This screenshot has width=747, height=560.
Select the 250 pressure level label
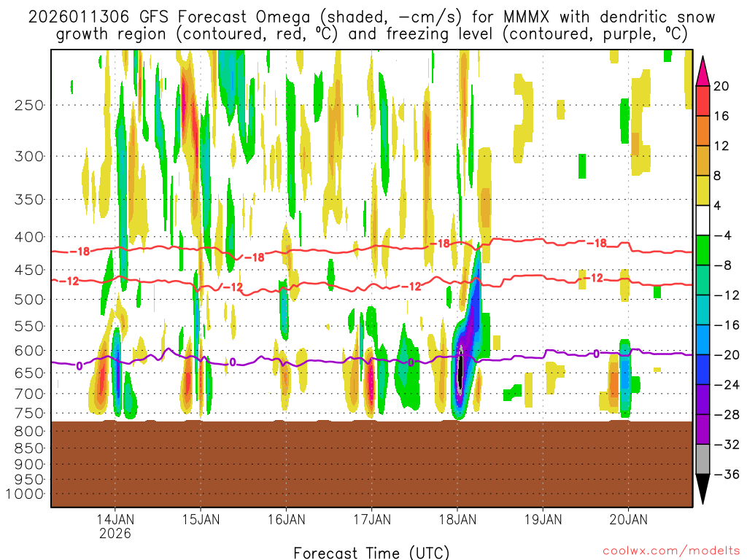coord(29,105)
